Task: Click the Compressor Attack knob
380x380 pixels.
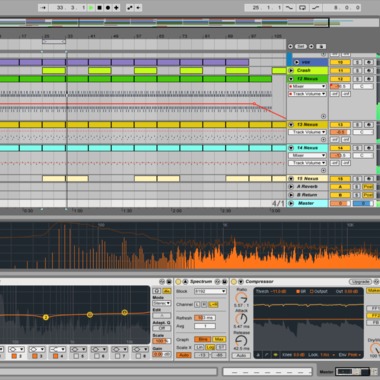Action: pos(241,319)
